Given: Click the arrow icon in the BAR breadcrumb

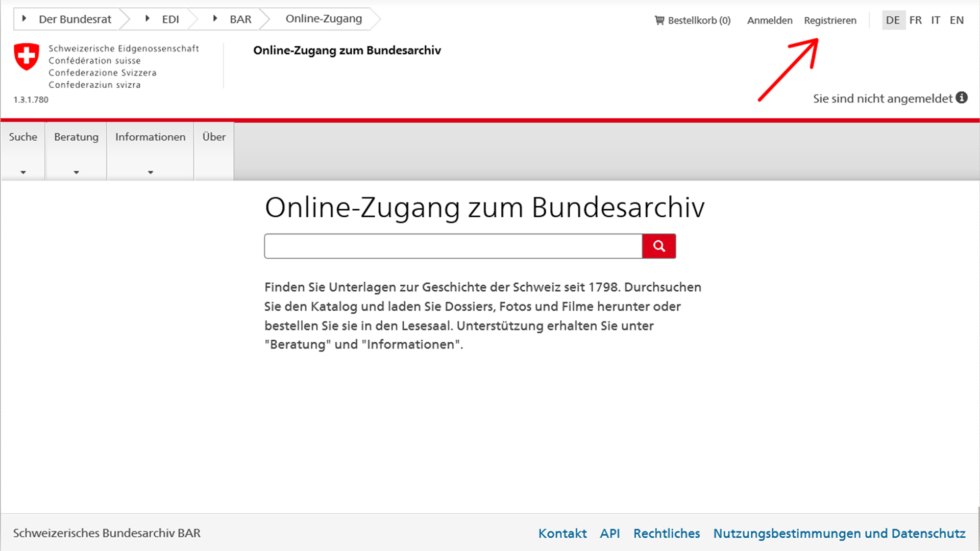Looking at the screenshot, I should 214,18.
